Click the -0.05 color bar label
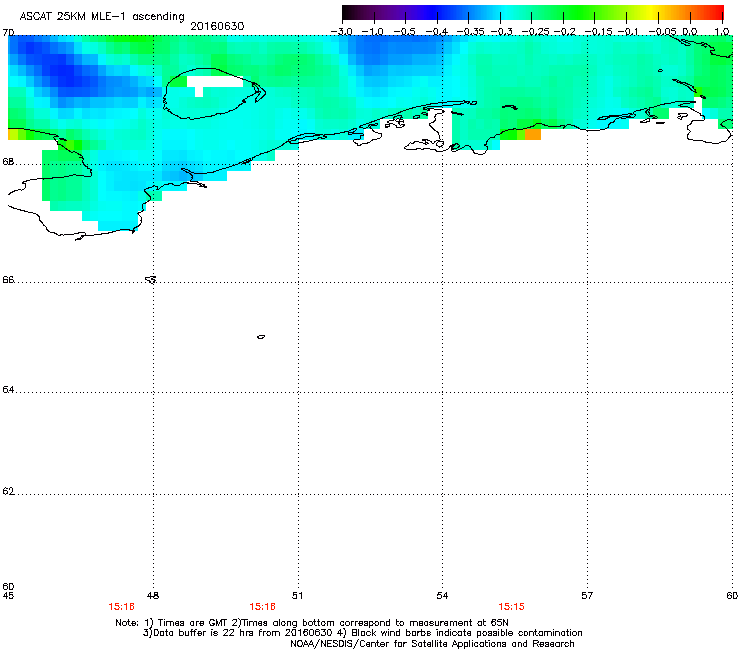 (663, 32)
